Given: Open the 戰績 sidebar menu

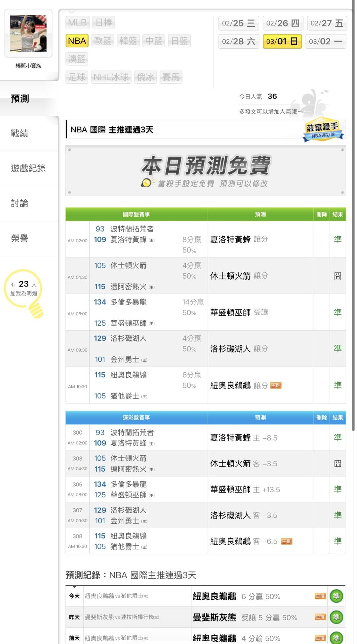Looking at the screenshot, I should (x=29, y=133).
